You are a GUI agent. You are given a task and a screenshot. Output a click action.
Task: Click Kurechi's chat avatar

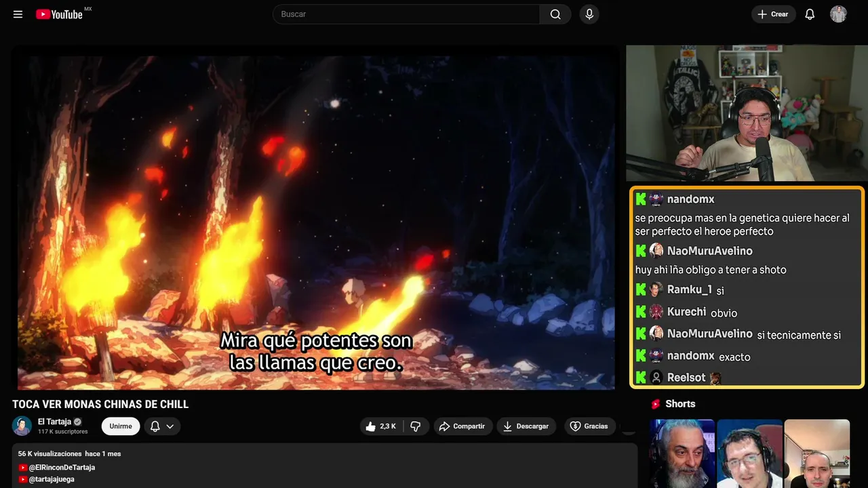click(656, 312)
